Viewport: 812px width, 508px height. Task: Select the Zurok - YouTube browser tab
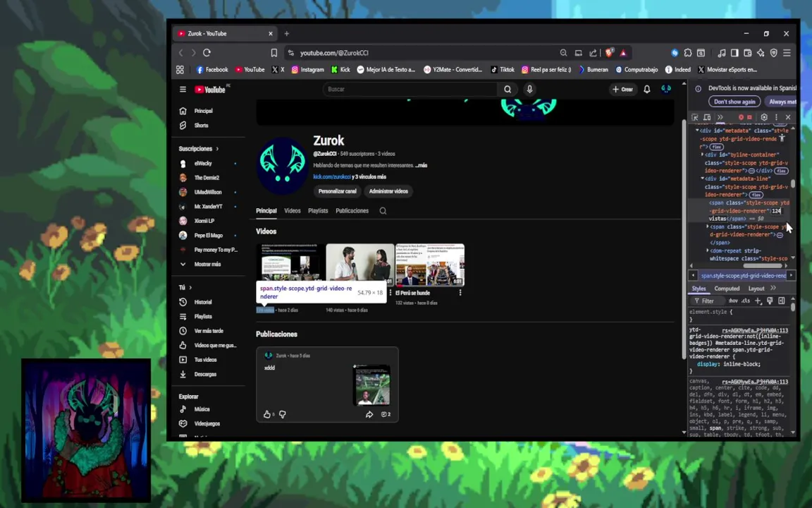(x=224, y=34)
